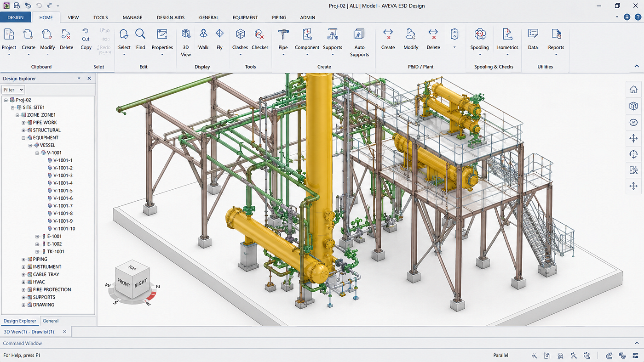Select the STRUCTURAL tree item
Image resolution: width=644 pixels, height=362 pixels.
coord(47,130)
